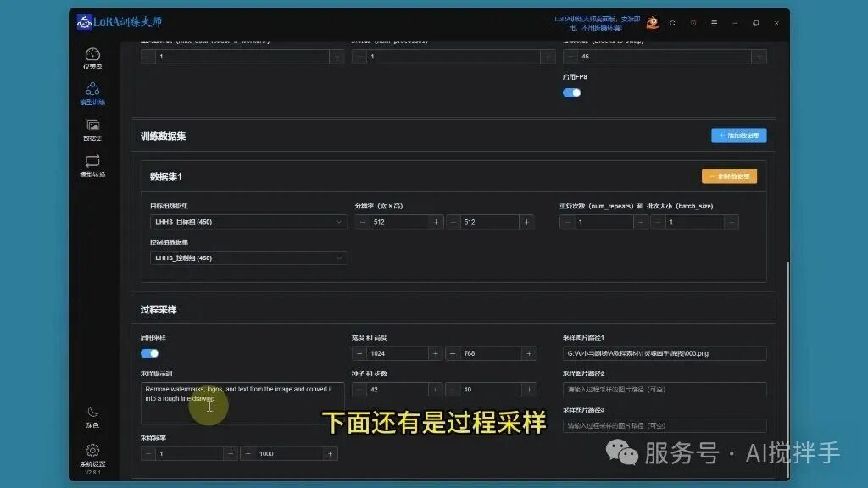The image size is (868, 488).
Task: Decrease sampling height 768
Action: coord(453,353)
